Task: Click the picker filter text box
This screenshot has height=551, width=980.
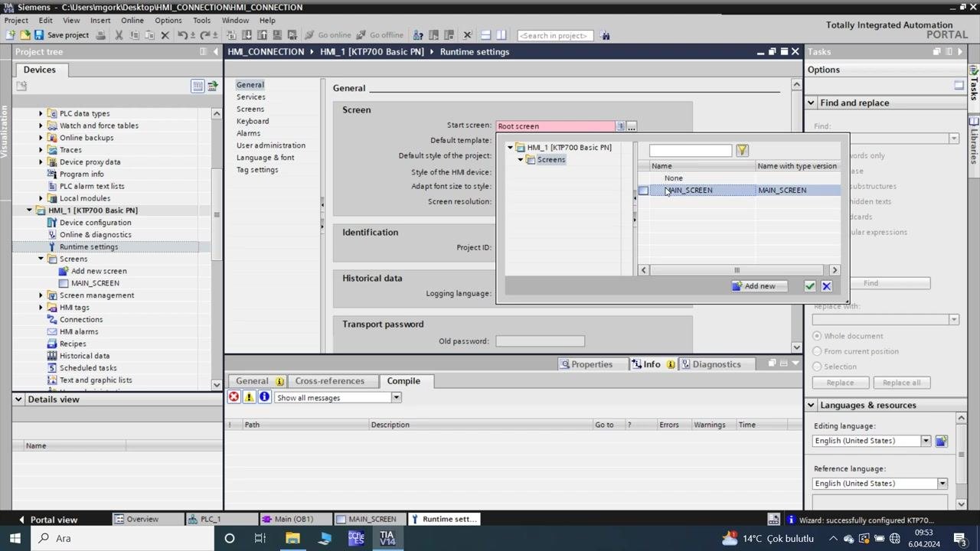Action: click(691, 150)
